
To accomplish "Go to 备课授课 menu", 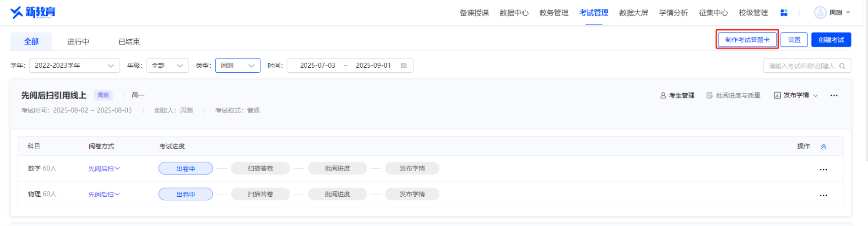I will [x=474, y=13].
